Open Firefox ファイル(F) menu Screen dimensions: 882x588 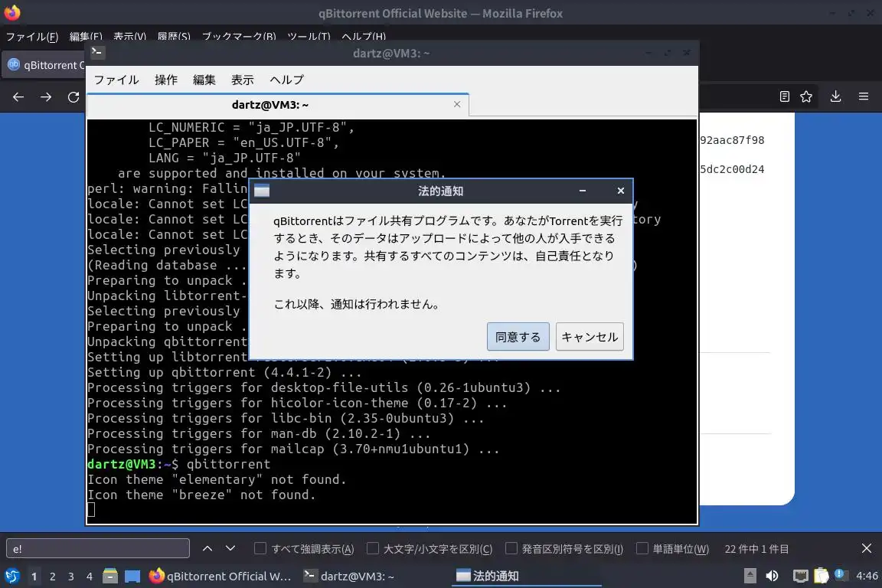32,37
